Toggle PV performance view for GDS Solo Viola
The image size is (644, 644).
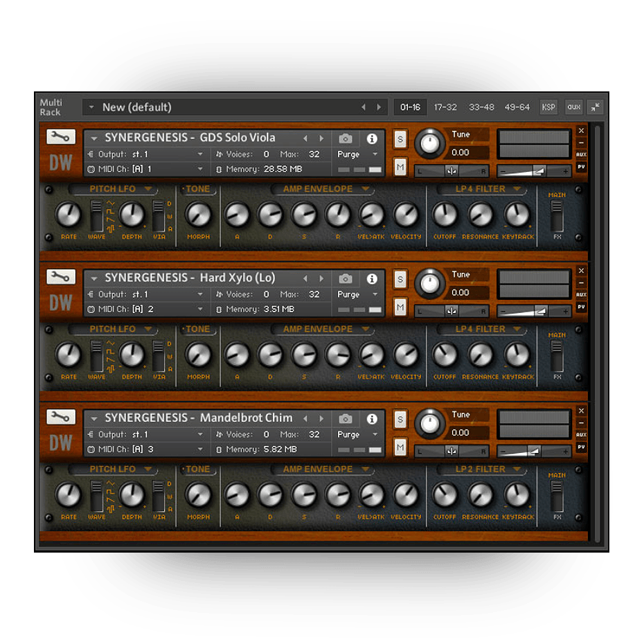pos(581,167)
